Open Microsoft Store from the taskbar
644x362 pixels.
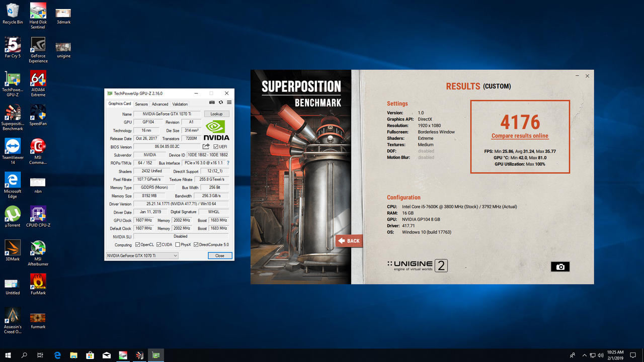[90, 355]
